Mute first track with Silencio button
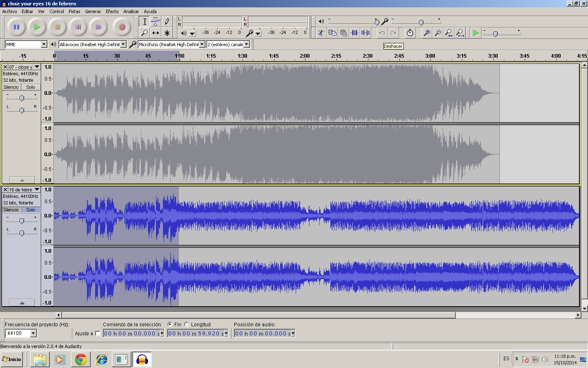Viewport: 588px width, 368px height. pyautogui.click(x=11, y=87)
